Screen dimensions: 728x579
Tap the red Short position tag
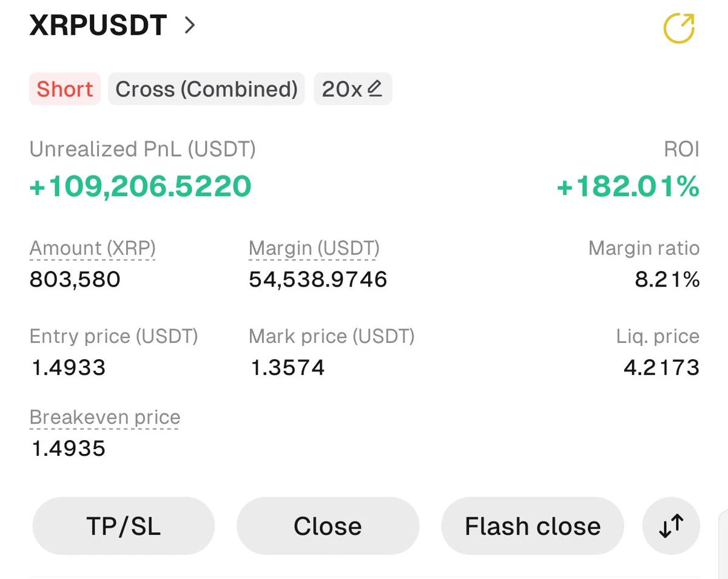pyautogui.click(x=65, y=89)
